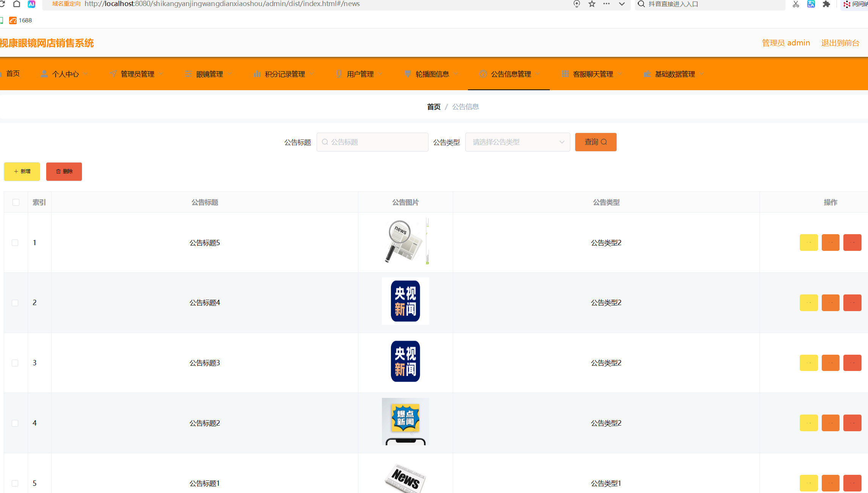Check the checkbox for row 公告标题5
This screenshot has height=493, width=868.
pos(15,243)
